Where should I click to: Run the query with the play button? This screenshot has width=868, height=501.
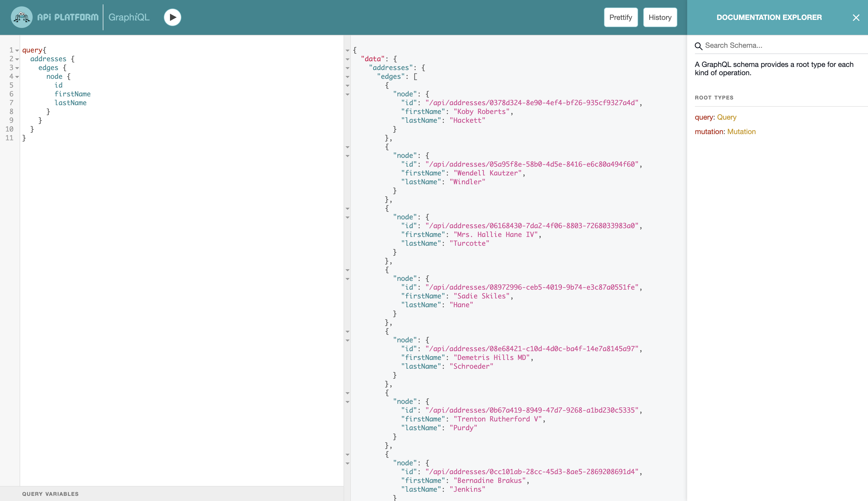pos(172,17)
